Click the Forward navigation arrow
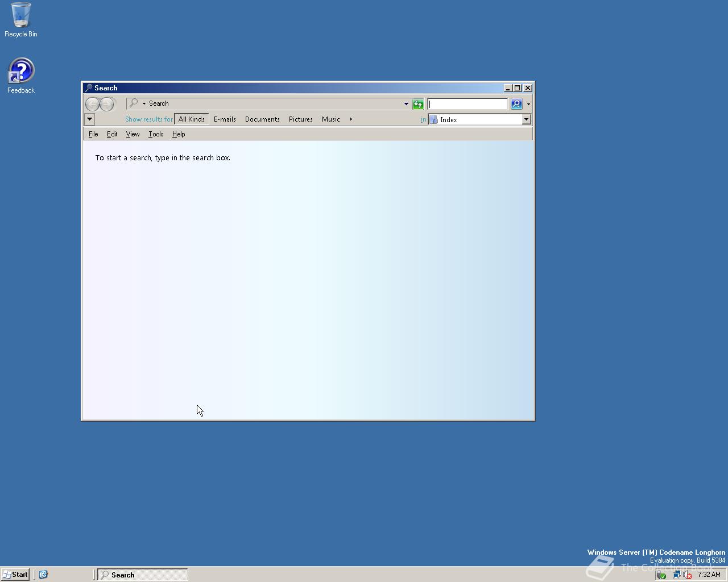Screen dimensions: 728x582 pos(107,104)
